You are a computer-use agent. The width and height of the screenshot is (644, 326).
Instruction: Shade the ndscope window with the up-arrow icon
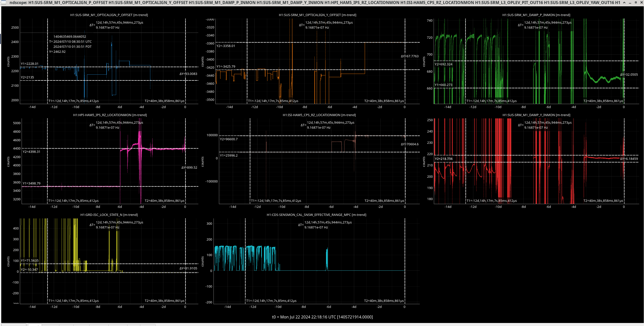(624, 3)
